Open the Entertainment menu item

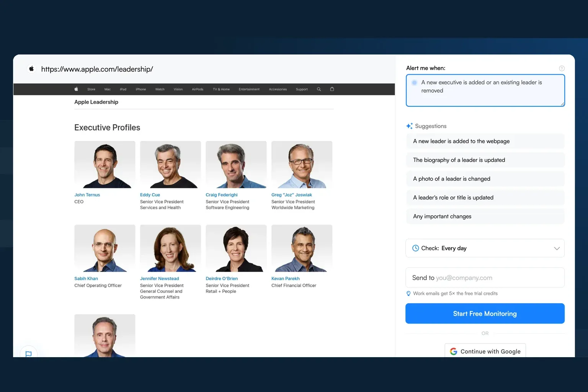tap(249, 89)
